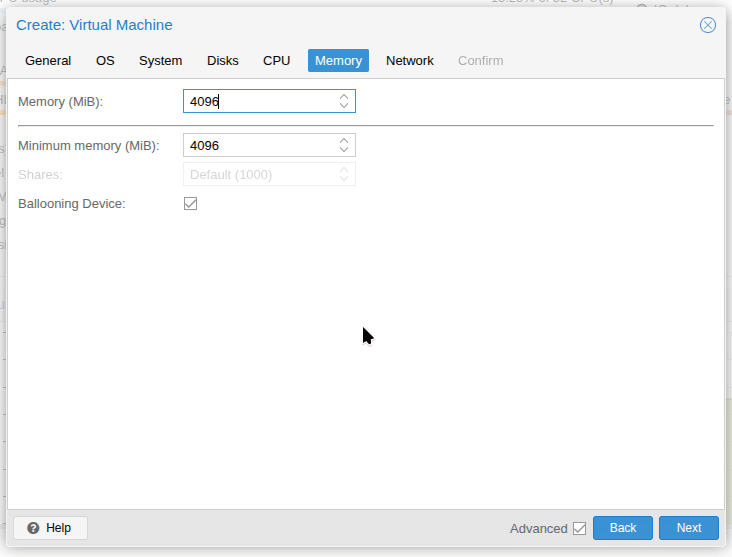Open the Network tab
Screen dimensions: 732x557
[x=410, y=61]
